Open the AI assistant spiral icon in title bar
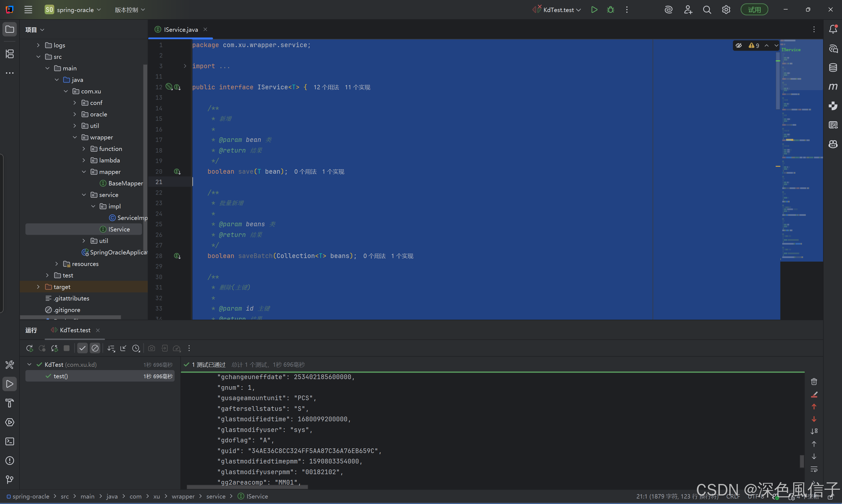The image size is (842, 504). click(669, 10)
